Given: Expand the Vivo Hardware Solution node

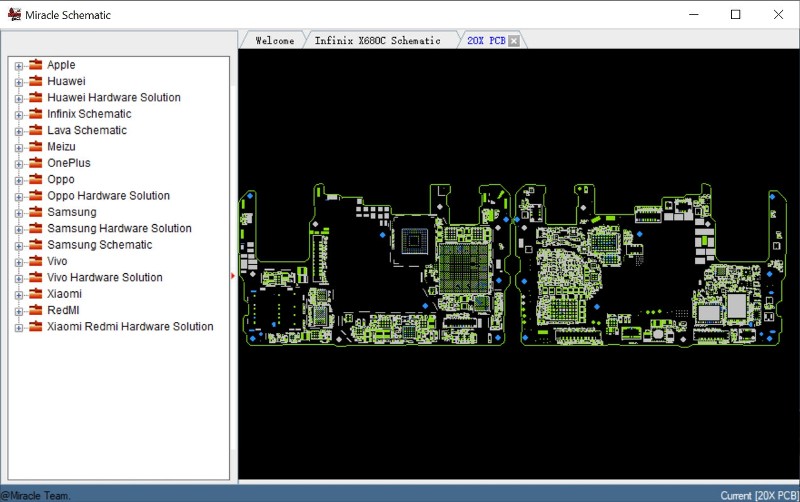Looking at the screenshot, I should [19, 278].
